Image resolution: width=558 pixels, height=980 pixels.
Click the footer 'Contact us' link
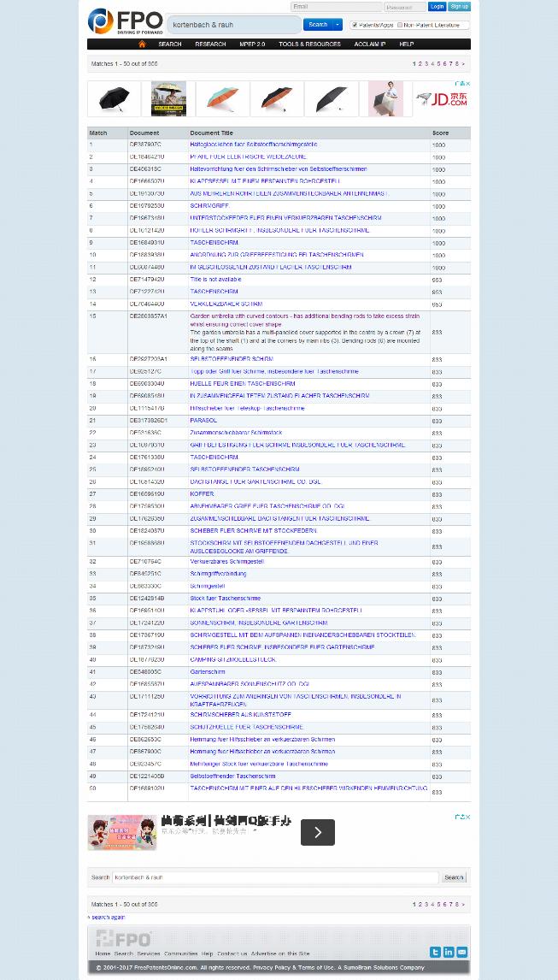(232, 953)
